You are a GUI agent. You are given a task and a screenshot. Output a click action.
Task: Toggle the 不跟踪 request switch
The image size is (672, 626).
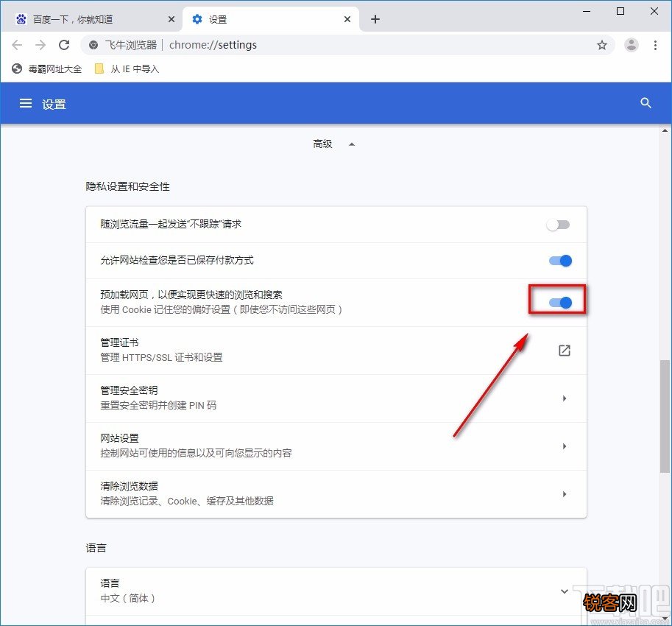point(558,225)
